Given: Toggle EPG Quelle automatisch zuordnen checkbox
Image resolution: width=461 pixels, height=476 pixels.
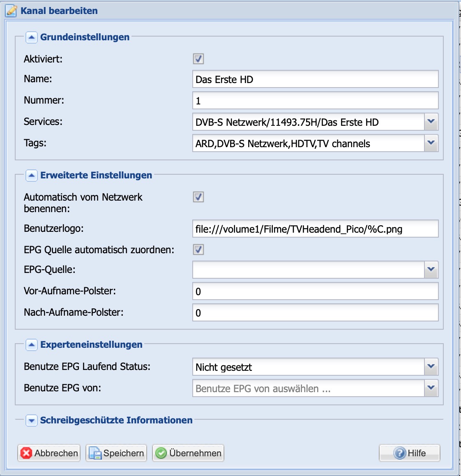Looking at the screenshot, I should click(198, 250).
